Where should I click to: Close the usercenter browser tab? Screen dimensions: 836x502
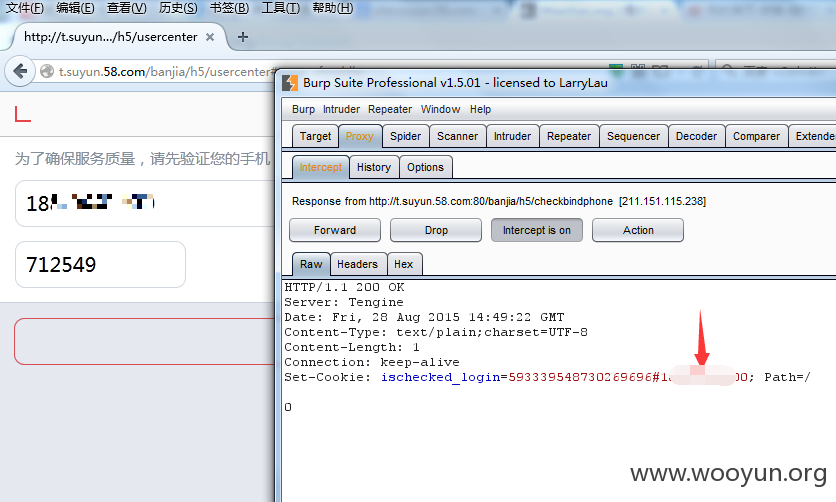pos(210,37)
